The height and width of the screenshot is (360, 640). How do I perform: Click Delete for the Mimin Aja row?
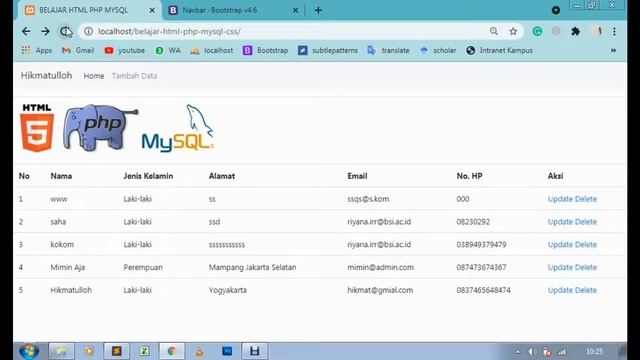pyautogui.click(x=586, y=267)
